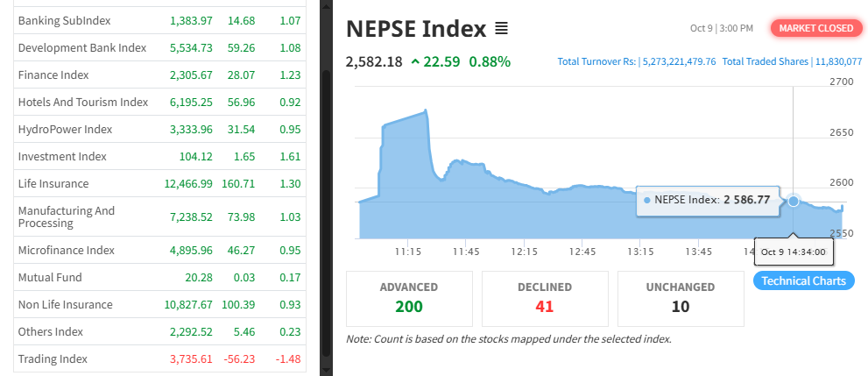Image resolution: width=868 pixels, height=376 pixels.
Task: Click the index list vertical scrollbar
Action: 326,210
